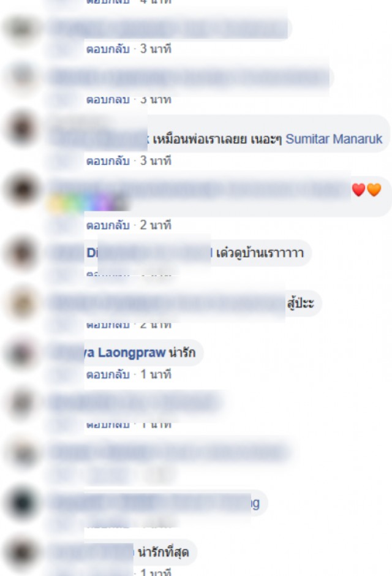Click ตอบกลับ under Laongpraw's น่ารัก comment
The width and height of the screenshot is (392, 576).
coord(108,374)
